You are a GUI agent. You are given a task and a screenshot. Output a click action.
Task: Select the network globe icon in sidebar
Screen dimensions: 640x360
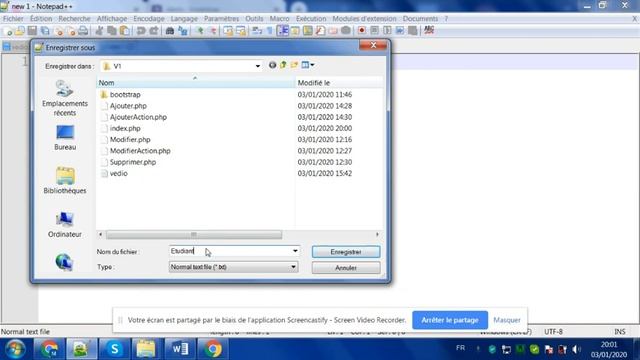(x=64, y=262)
